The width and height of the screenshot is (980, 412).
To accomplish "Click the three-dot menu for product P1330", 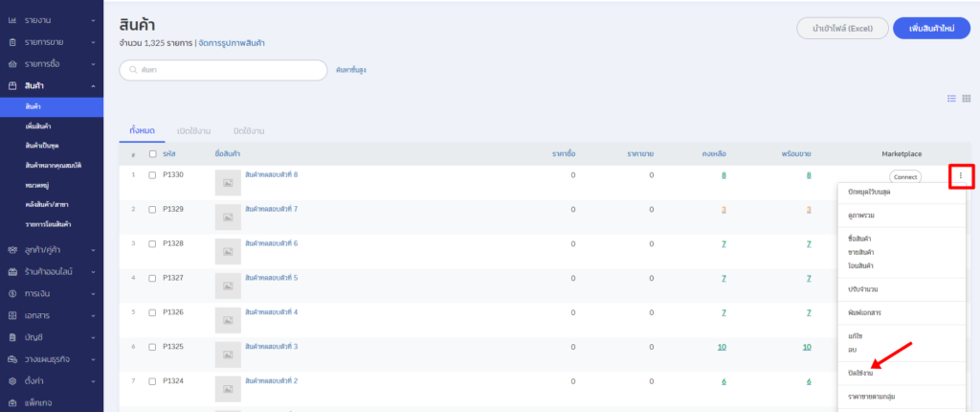I will click(x=961, y=176).
